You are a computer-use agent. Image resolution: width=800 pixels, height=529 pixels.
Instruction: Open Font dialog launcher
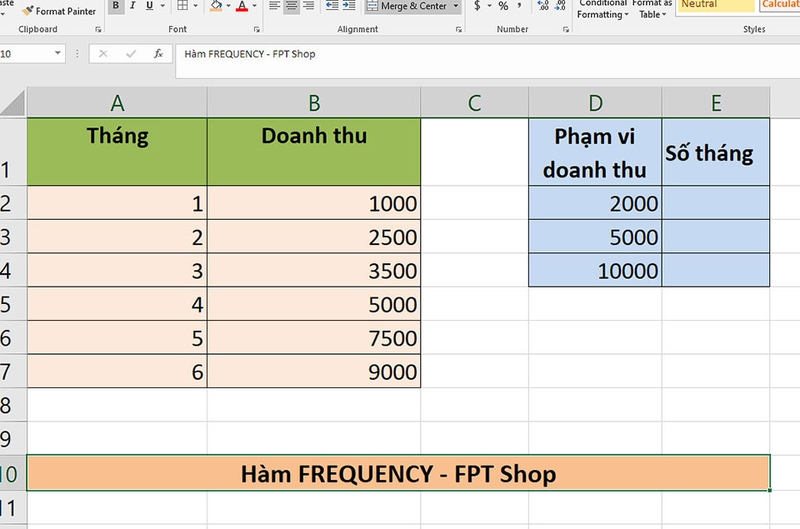click(257, 30)
